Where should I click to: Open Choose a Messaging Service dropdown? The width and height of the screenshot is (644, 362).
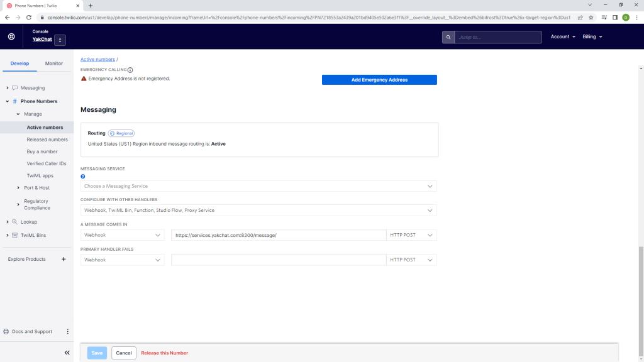point(258,186)
